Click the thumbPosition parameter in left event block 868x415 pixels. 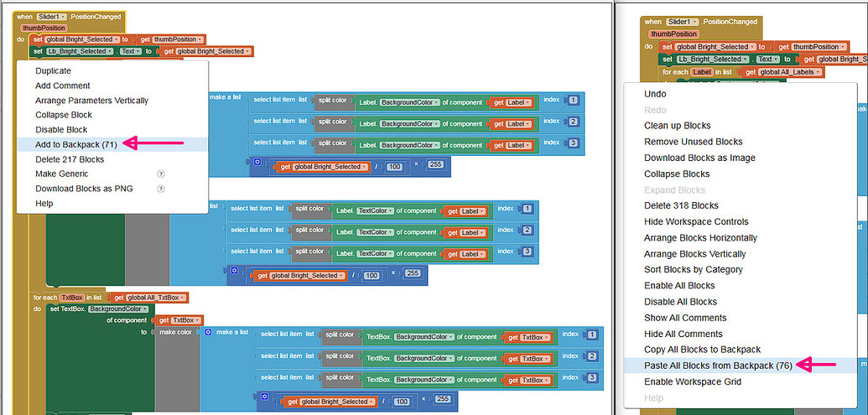point(44,28)
